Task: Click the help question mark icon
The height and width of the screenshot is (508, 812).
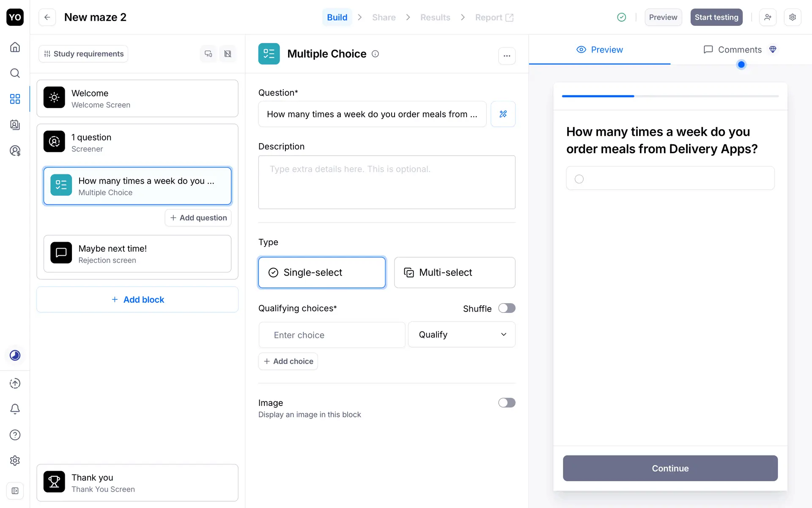Action: (x=15, y=435)
